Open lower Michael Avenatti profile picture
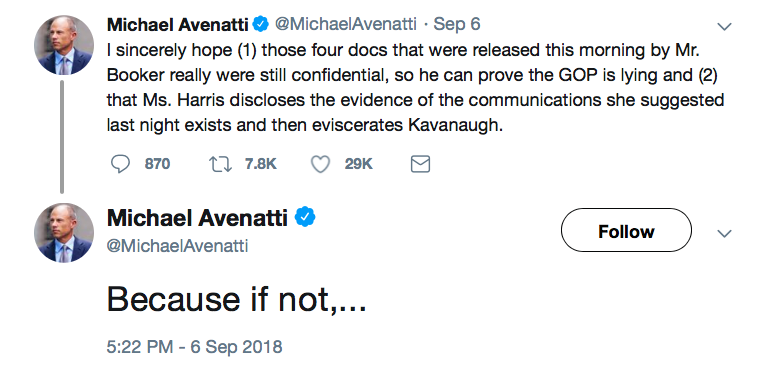The height and width of the screenshot is (371, 779). [64, 232]
